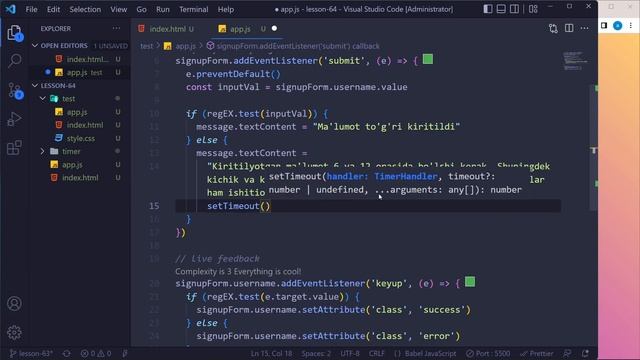This screenshot has height=360, width=640.
Task: Click the Explorer more actions ellipsis
Action: click(x=116, y=29)
